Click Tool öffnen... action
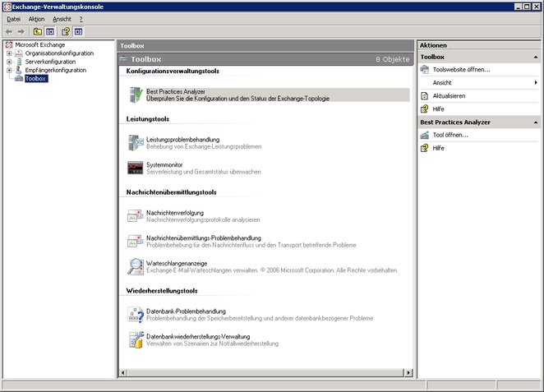Screen dimensions: 544x392 [x=450, y=136]
